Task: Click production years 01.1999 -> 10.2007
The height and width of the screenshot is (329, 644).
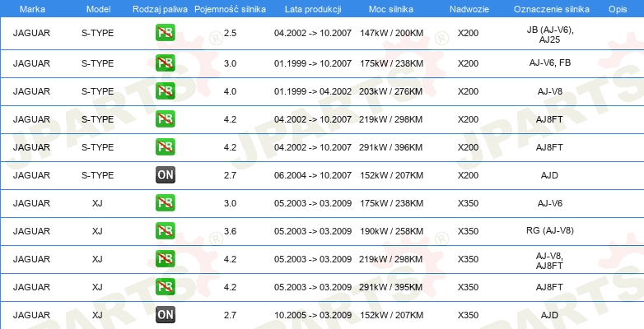Action: pyautogui.click(x=313, y=63)
